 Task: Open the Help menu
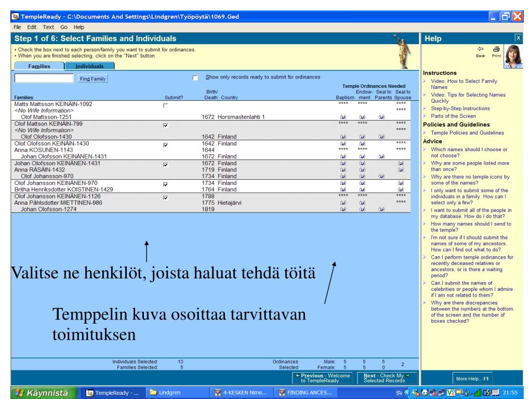tap(79, 27)
